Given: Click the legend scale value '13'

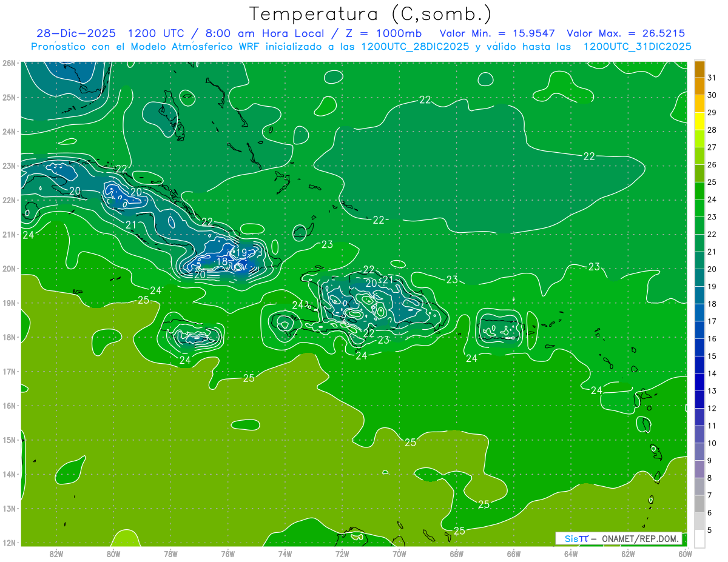Looking at the screenshot, I should (x=712, y=391).
